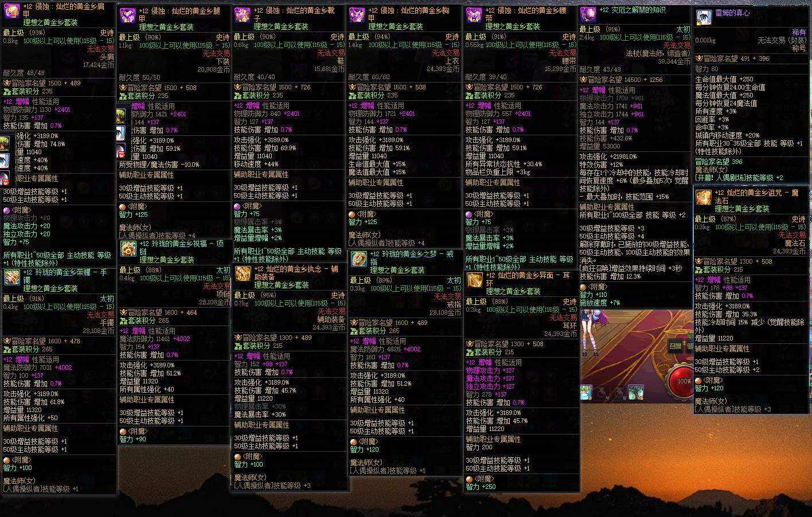Select the 耳环 earring item icon
Screen dimensions: 812x517
pyautogui.click(x=474, y=280)
